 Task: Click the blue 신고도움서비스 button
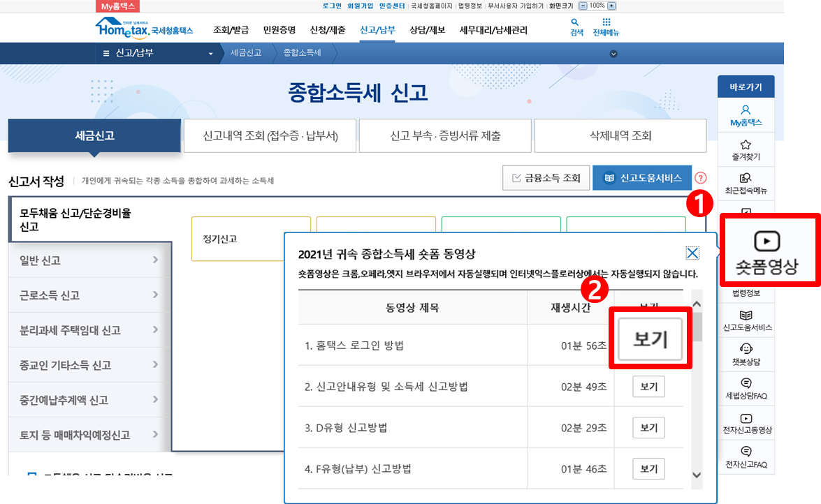click(x=642, y=178)
